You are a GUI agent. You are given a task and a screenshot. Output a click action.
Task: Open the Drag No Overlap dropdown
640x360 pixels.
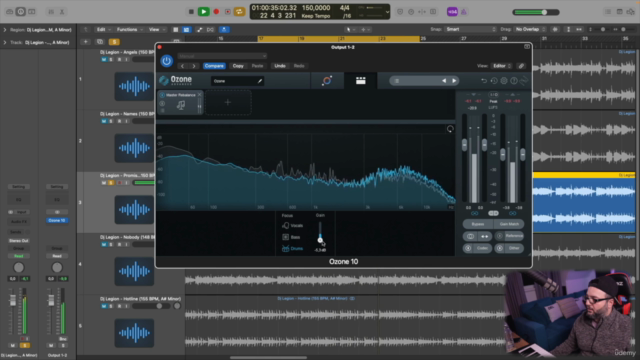pos(530,29)
